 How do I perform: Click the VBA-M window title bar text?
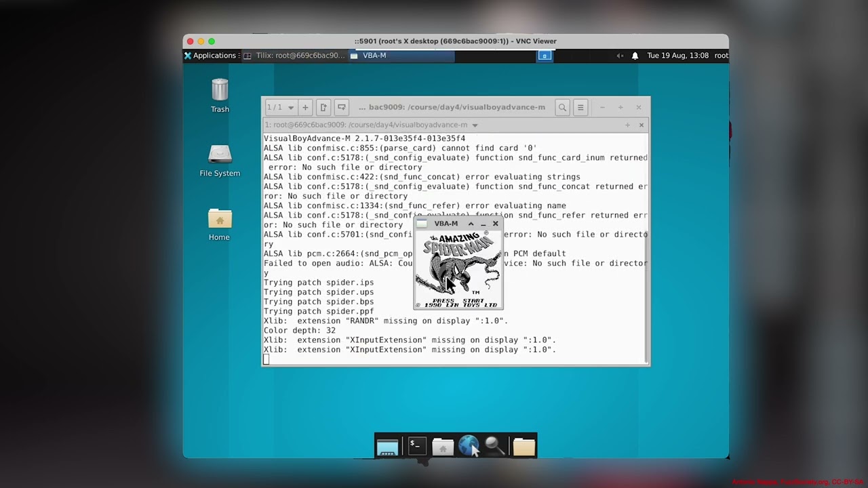click(x=446, y=224)
